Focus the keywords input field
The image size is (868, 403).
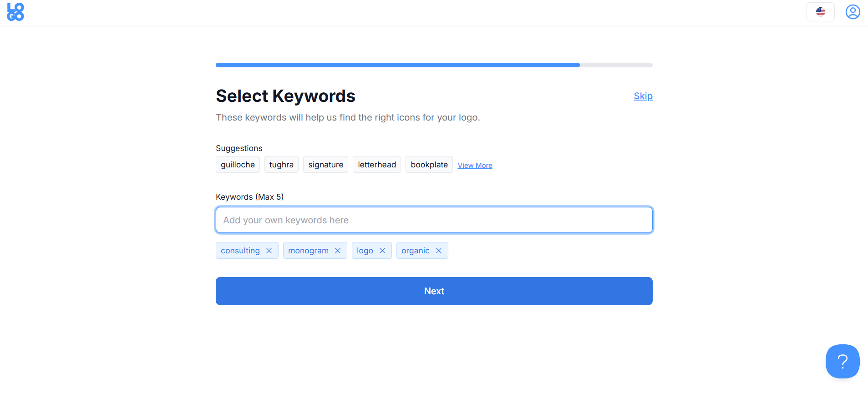[434, 220]
